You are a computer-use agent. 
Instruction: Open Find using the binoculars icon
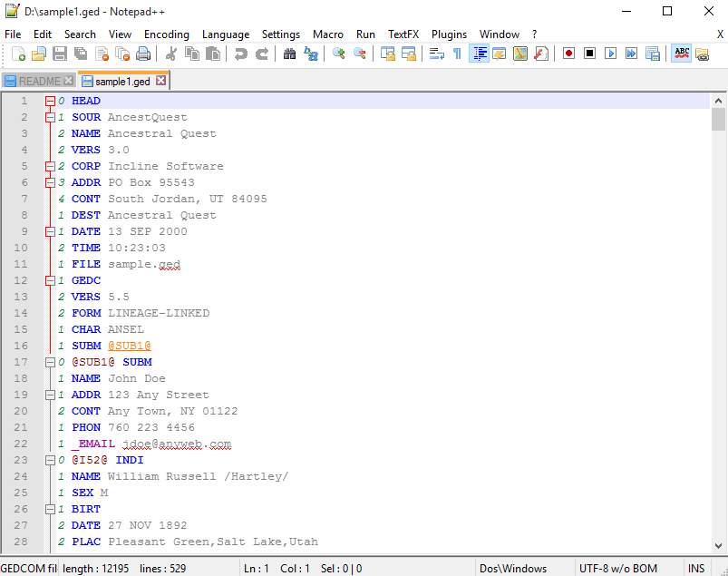point(290,54)
